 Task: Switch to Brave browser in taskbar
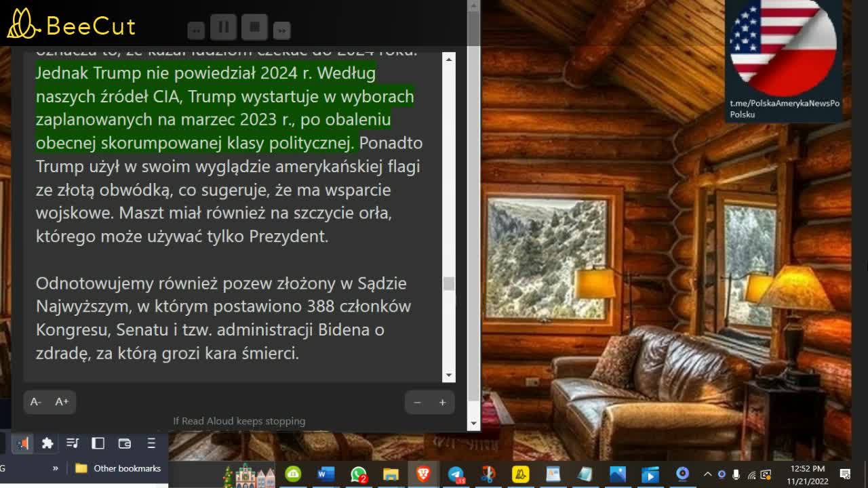[x=423, y=474]
